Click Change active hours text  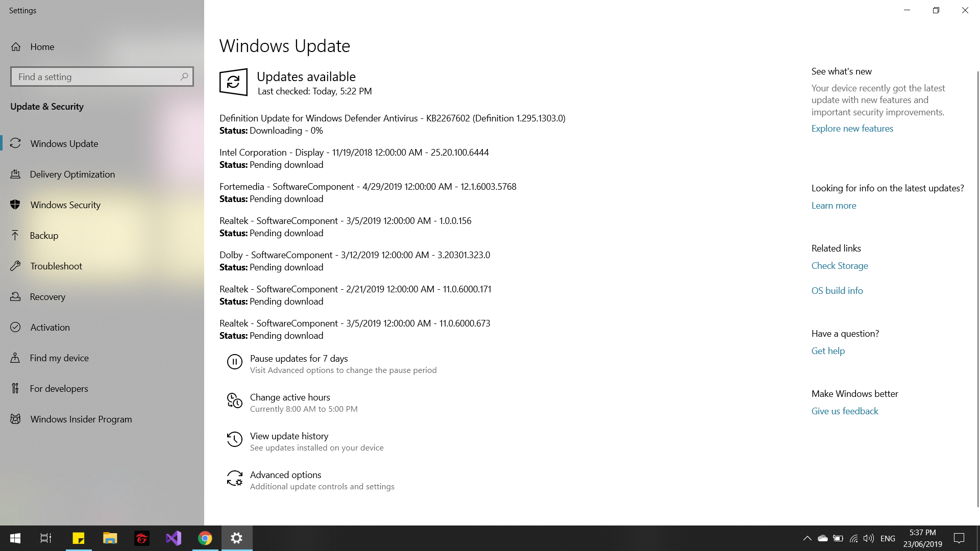(x=290, y=397)
